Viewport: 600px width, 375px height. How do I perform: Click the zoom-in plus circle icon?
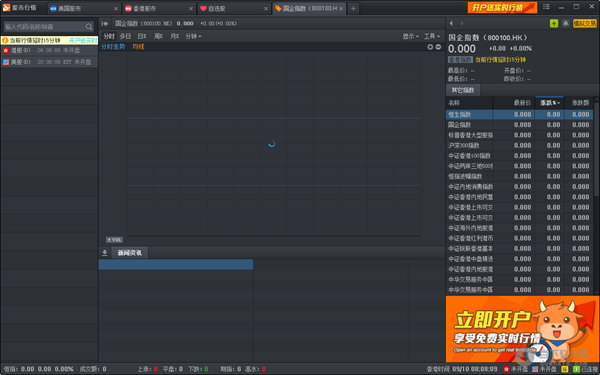coord(430,47)
